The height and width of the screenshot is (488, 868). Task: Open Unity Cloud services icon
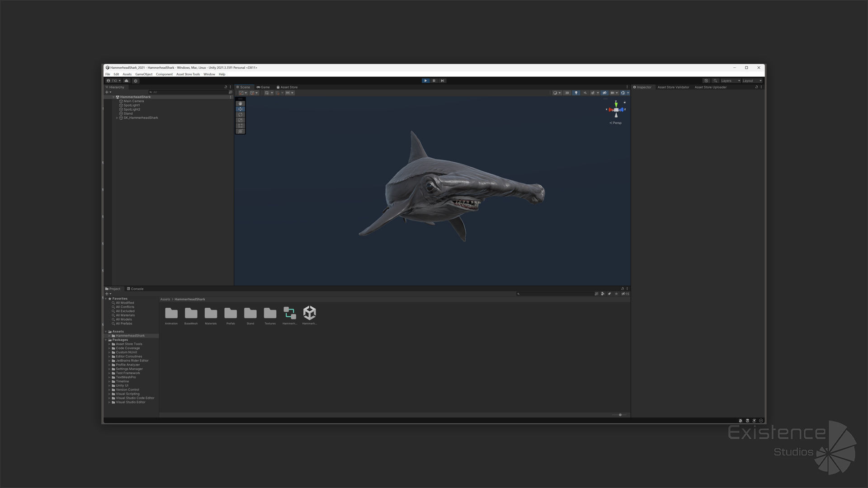(127, 81)
